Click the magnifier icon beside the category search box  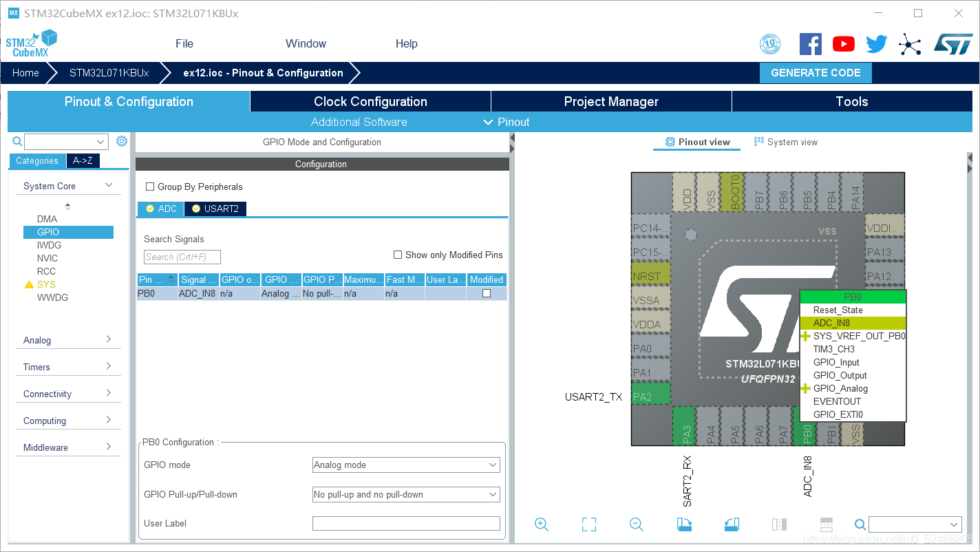pyautogui.click(x=18, y=141)
